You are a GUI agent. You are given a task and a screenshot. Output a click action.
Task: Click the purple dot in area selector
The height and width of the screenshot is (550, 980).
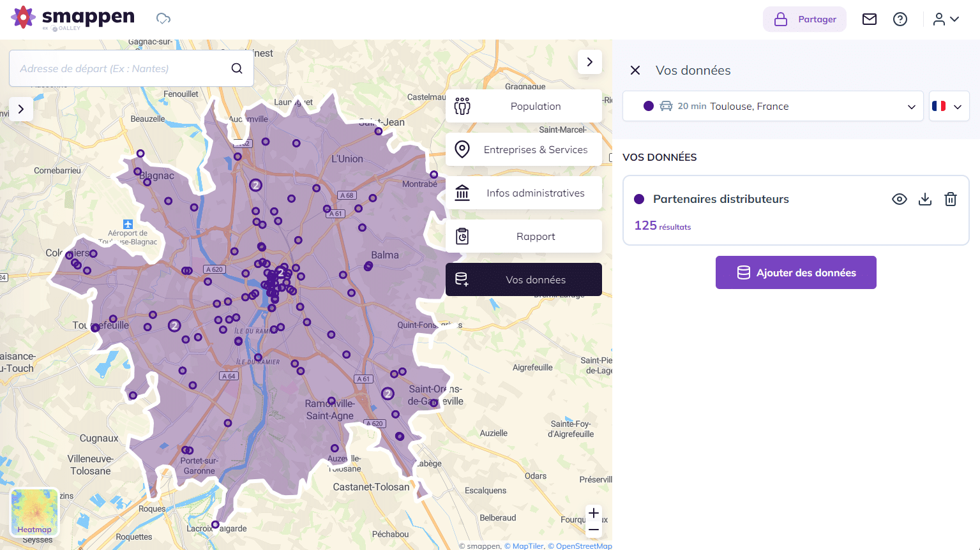[649, 106]
